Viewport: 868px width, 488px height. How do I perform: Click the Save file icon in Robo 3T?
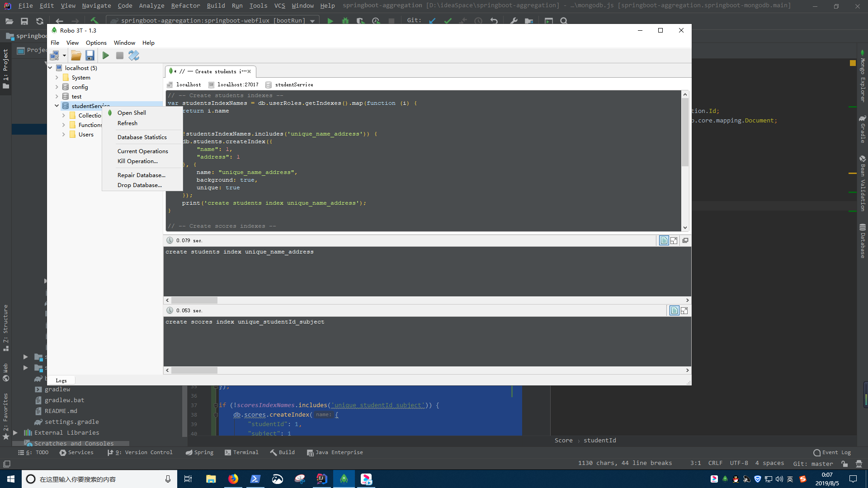[90, 55]
